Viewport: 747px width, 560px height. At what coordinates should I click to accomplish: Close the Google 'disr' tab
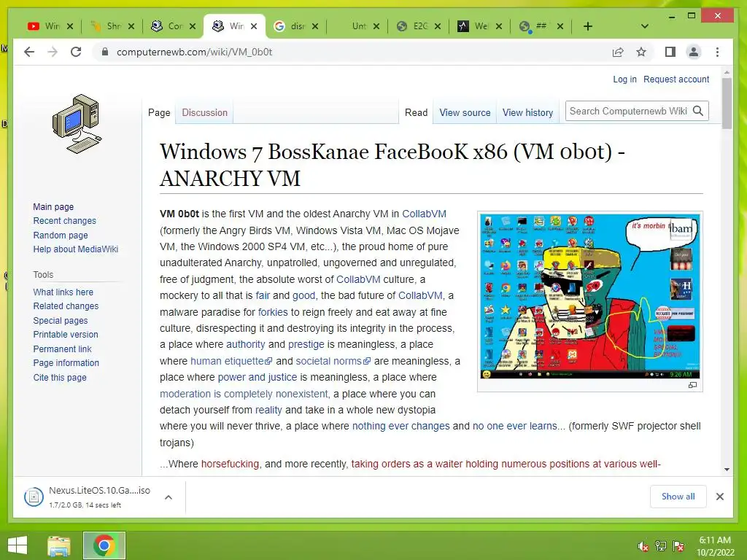point(315,26)
